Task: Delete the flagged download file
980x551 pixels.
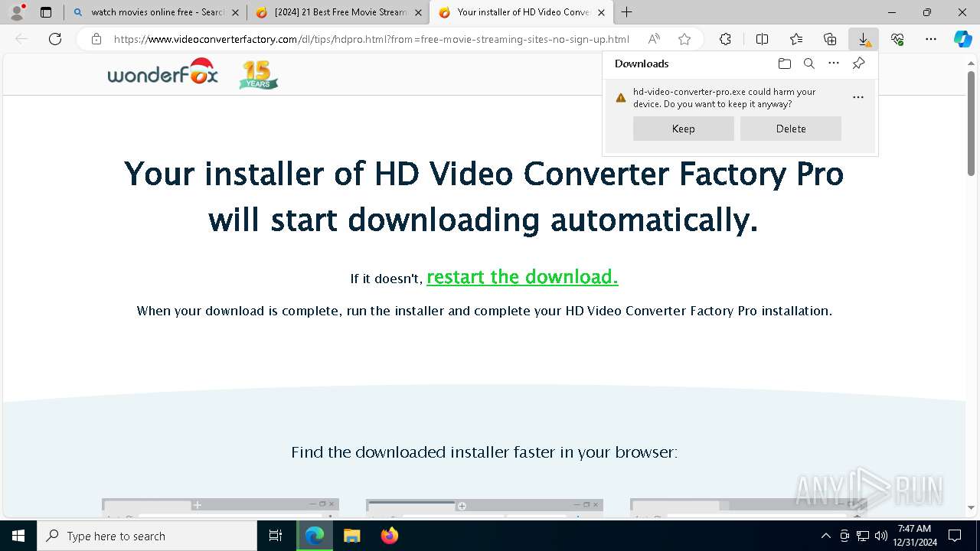Action: 791,129
